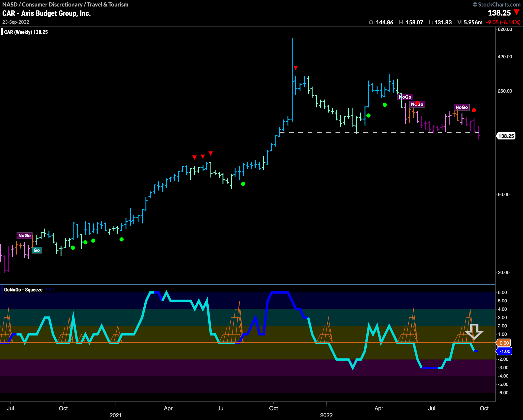523x420 pixels.
Task: Click the 2021 year label on time axis
Action: [x=116, y=415]
